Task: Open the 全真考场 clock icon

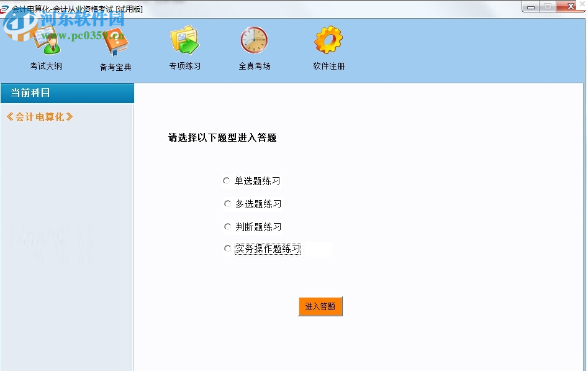Action: coord(254,40)
